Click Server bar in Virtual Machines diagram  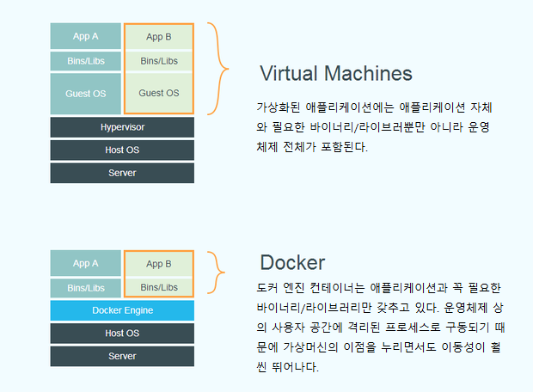coord(122,173)
